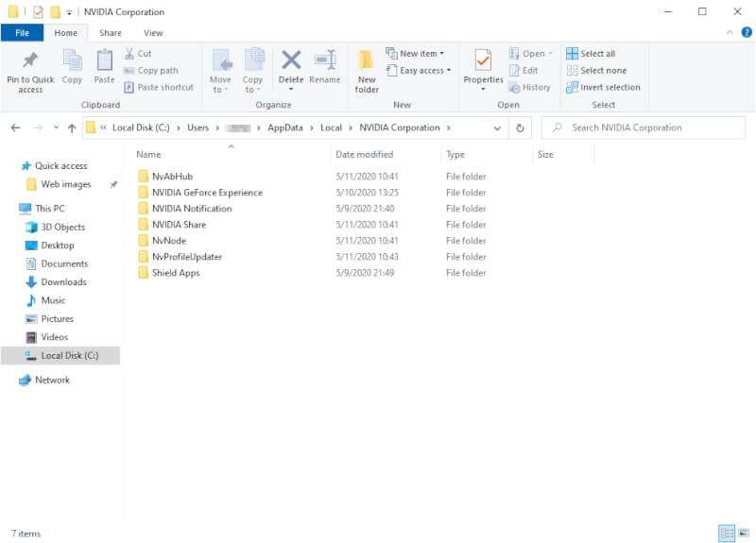Refresh the current folder view

click(520, 128)
